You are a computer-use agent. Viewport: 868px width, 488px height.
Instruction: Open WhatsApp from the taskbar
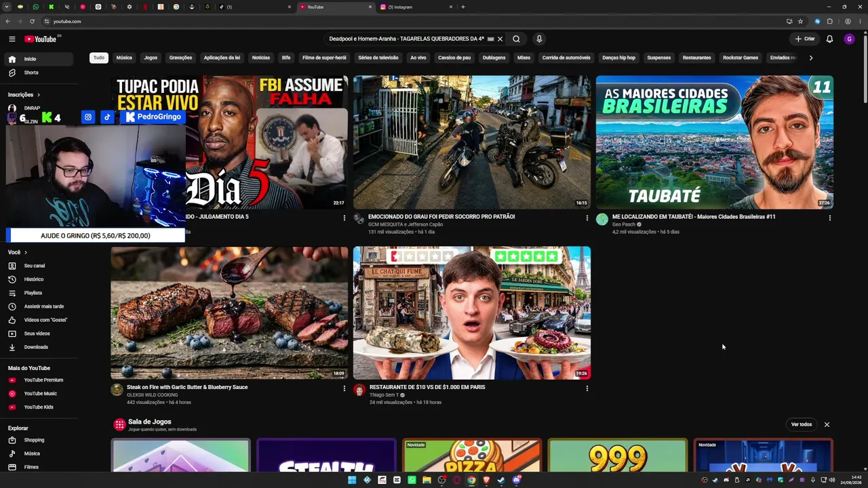pos(412,480)
